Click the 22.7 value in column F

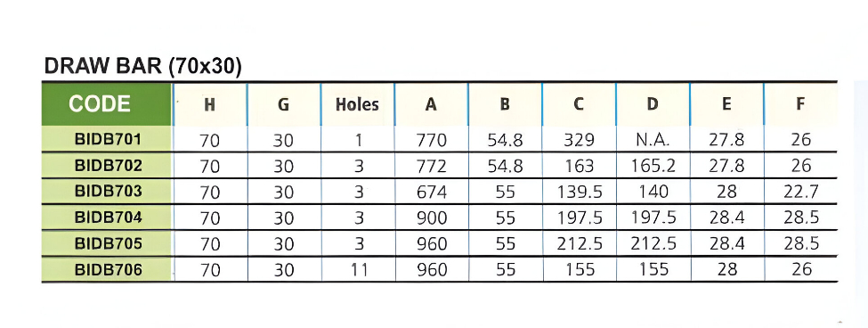[800, 193]
